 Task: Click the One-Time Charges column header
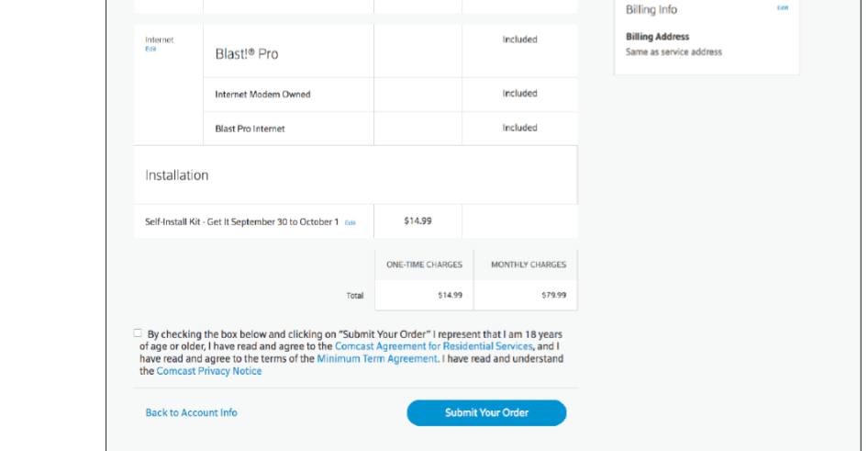coord(424,265)
